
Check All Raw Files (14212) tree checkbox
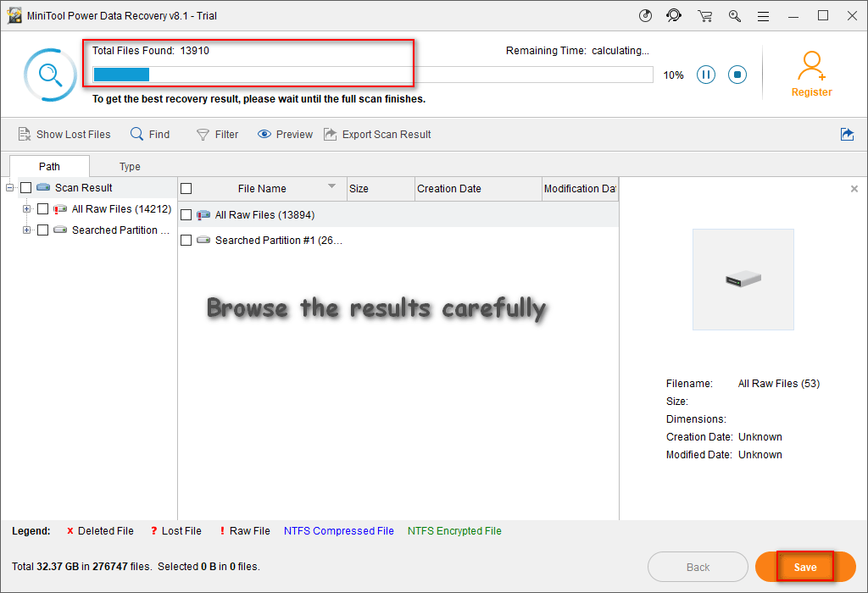click(x=42, y=209)
